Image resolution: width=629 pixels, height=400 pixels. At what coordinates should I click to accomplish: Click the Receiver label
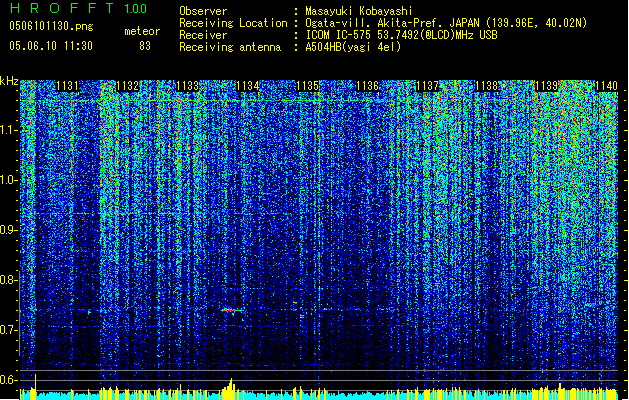click(203, 35)
